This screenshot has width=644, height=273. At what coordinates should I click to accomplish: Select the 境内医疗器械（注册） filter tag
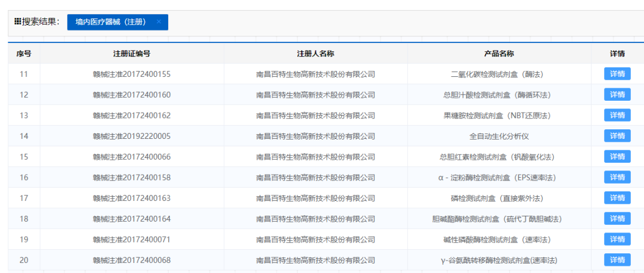point(111,22)
